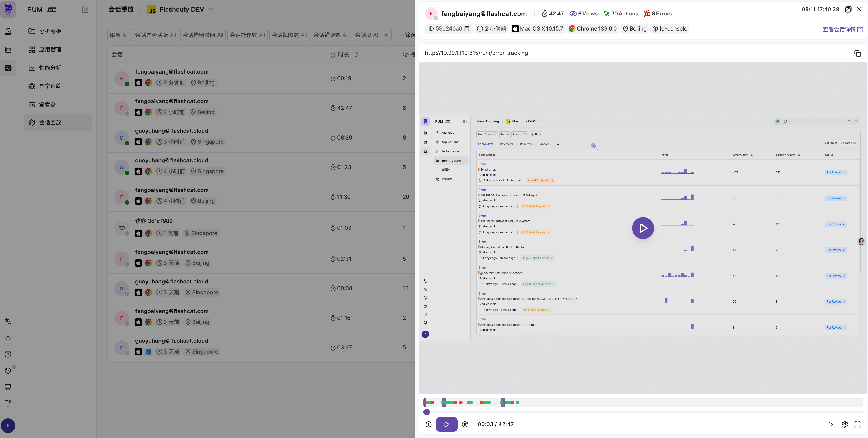Click the Flashcat logo icon in the sidebar
Screen dimensions: 868x438
pos(8,9)
